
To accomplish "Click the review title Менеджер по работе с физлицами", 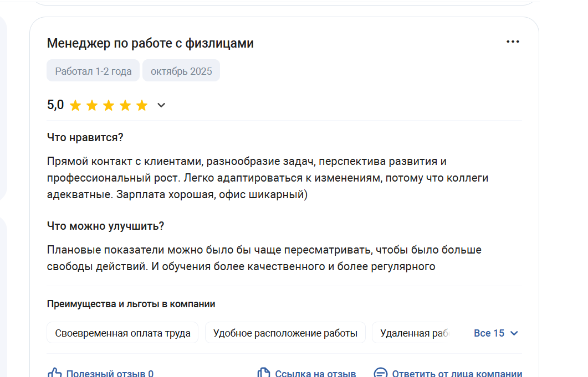I will pyautogui.click(x=150, y=44).
